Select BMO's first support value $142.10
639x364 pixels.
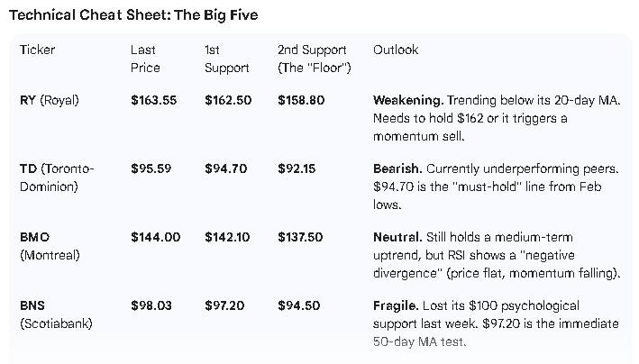pos(228,237)
